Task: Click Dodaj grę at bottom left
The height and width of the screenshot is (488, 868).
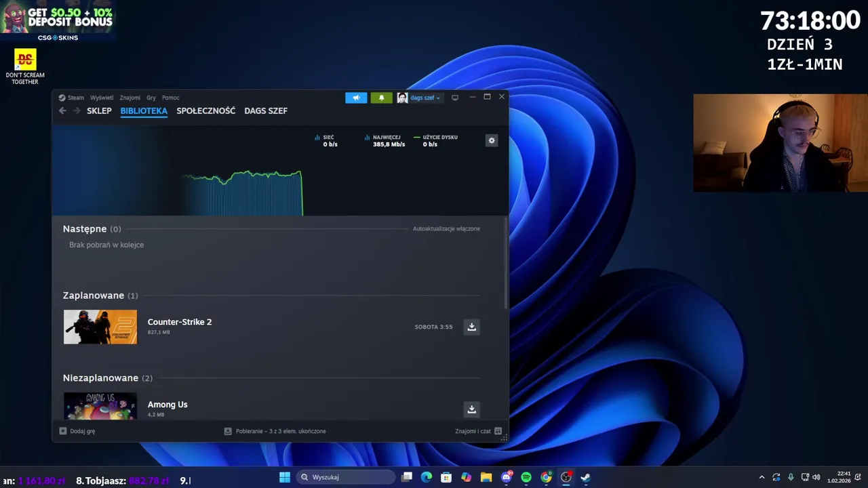Action: pos(77,431)
